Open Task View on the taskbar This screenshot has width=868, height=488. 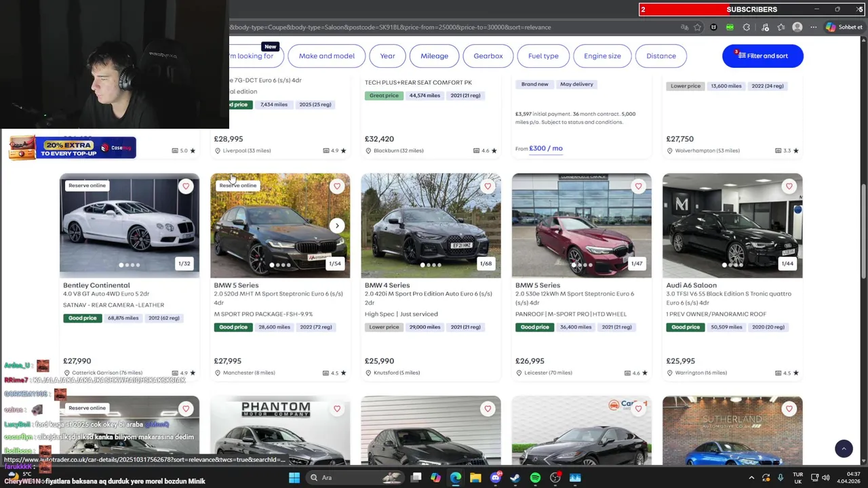416,478
